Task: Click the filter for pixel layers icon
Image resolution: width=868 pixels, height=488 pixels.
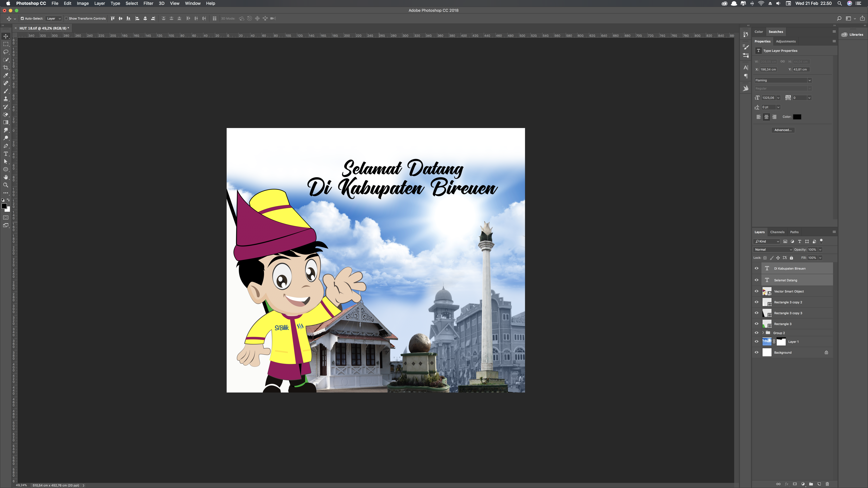Action: pyautogui.click(x=785, y=241)
